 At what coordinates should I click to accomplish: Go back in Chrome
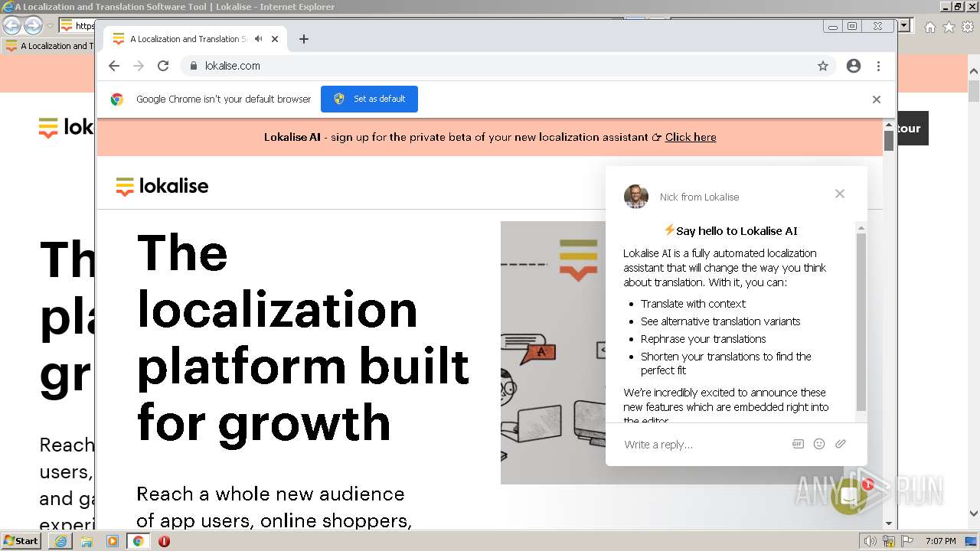[114, 66]
